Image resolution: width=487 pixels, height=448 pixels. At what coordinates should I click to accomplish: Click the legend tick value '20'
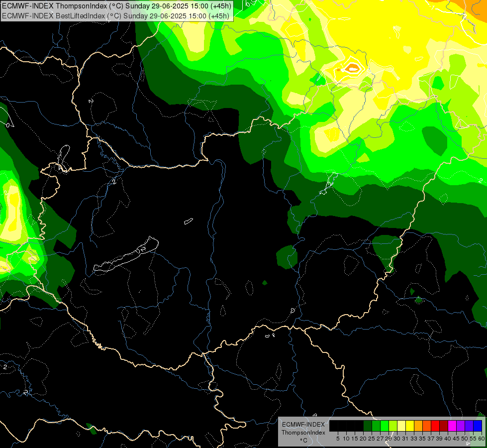click(x=363, y=439)
